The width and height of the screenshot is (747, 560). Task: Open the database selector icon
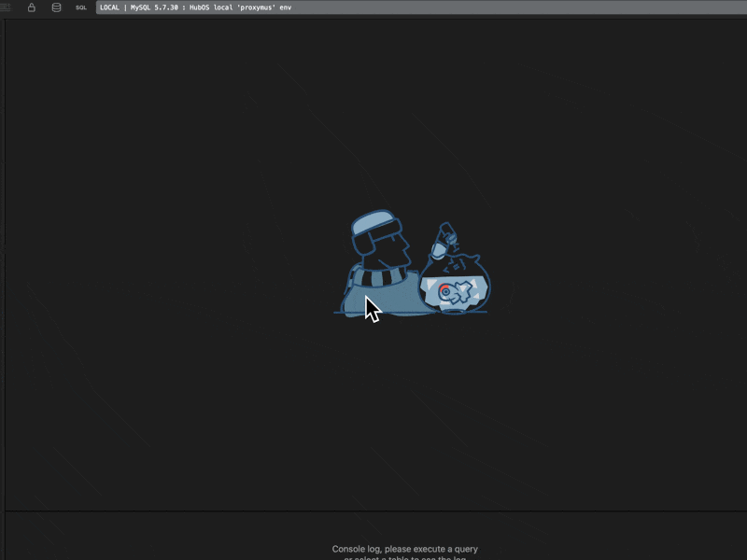pos(56,7)
